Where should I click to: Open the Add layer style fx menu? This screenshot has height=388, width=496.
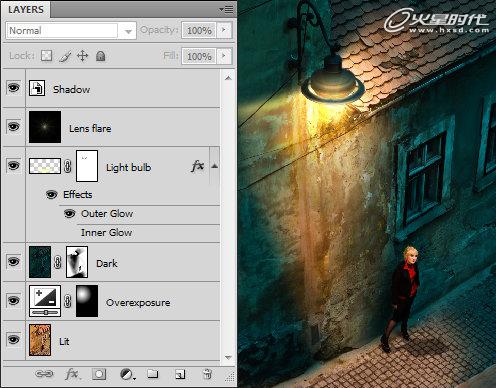coord(72,374)
